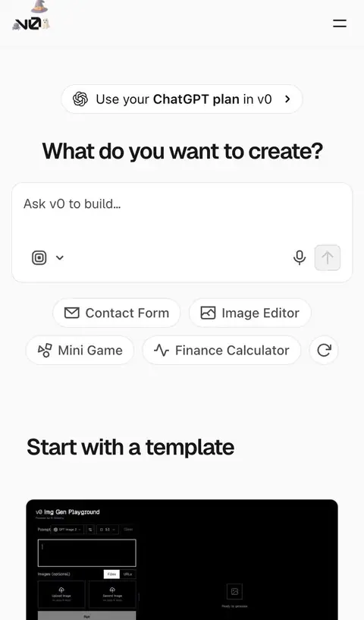This screenshot has width=364, height=620.
Task: Open the hamburger menu
Action: [340, 24]
